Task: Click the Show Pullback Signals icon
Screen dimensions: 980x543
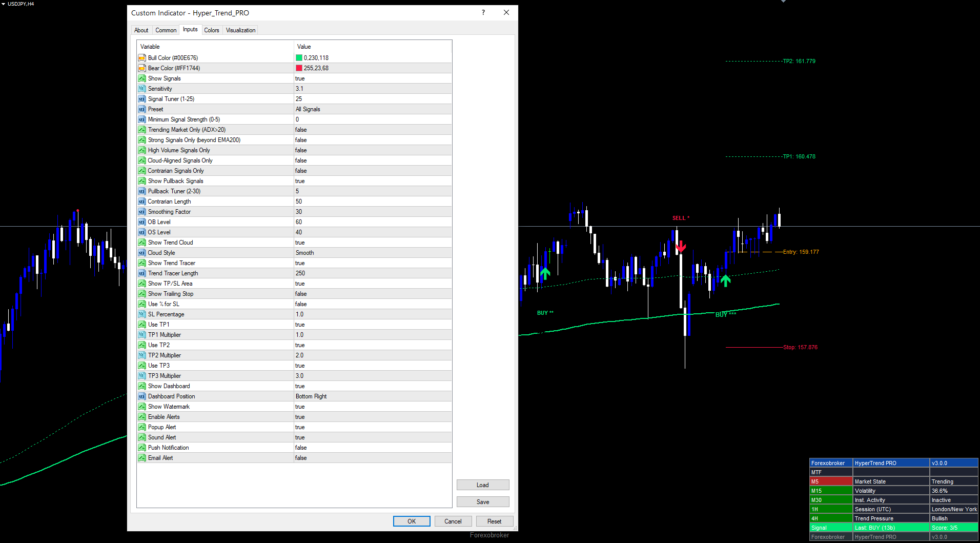Action: (142, 181)
